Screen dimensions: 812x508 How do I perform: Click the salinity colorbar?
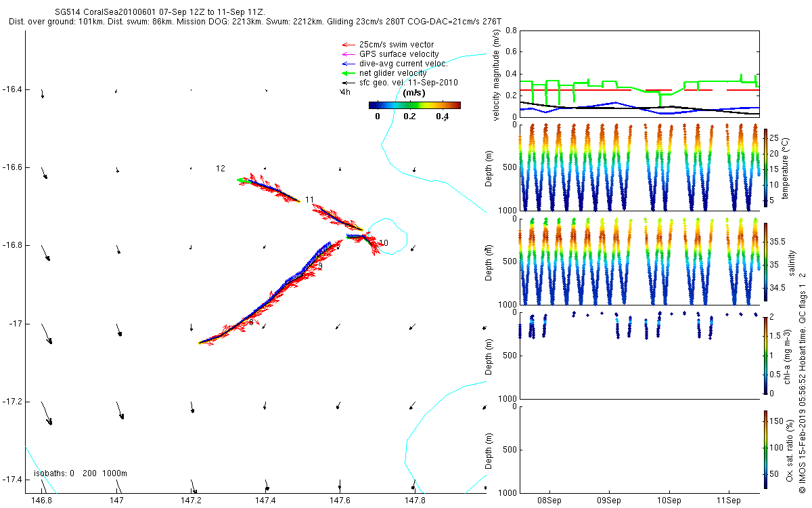[766, 261]
